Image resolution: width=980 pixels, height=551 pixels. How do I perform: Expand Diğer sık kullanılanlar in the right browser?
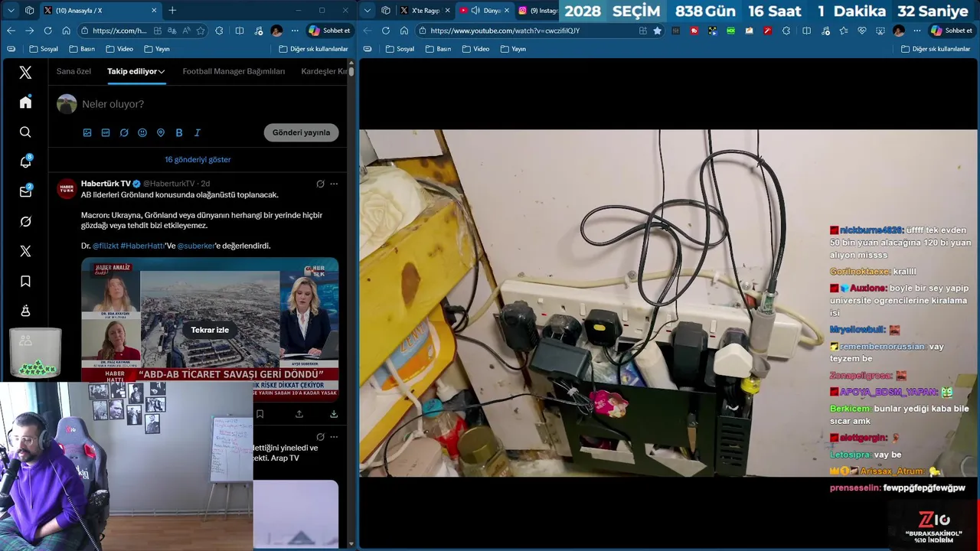coord(936,49)
